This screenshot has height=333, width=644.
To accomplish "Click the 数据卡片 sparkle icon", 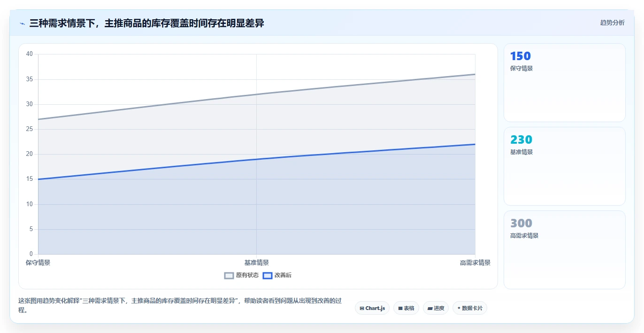I will point(459,308).
